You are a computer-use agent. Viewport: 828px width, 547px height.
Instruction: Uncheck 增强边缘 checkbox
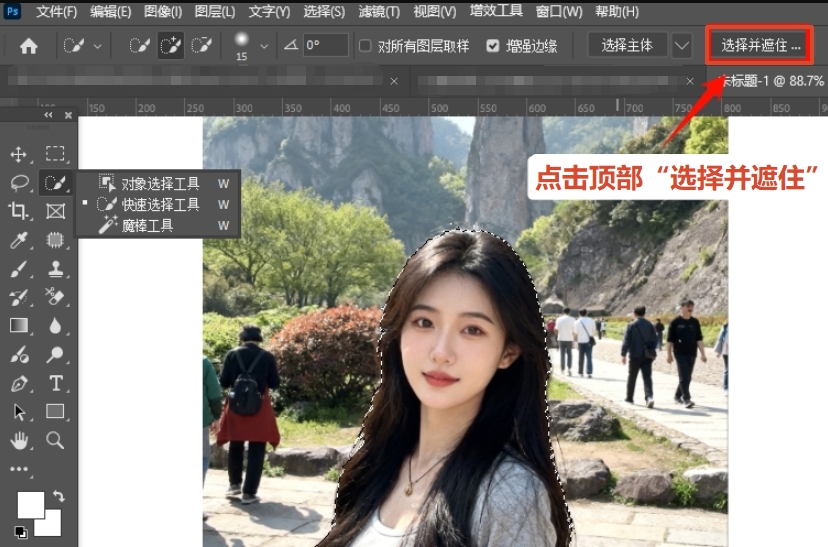pyautogui.click(x=493, y=46)
